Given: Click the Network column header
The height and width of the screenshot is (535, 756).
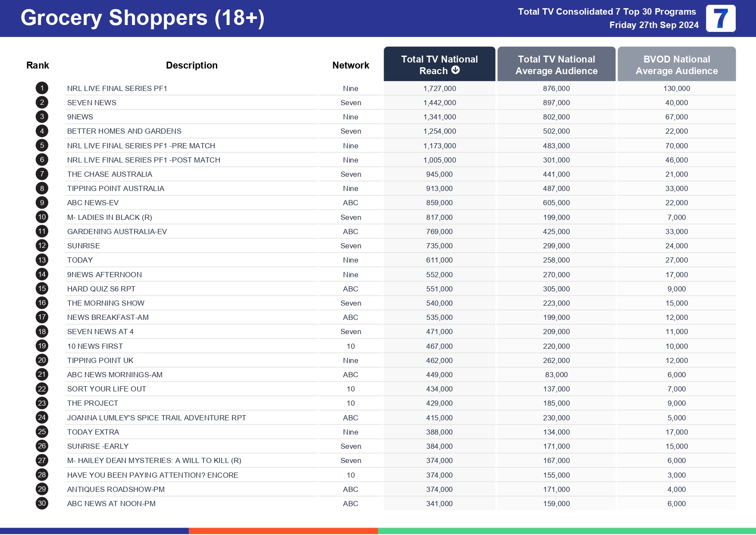Looking at the screenshot, I should click(x=350, y=66).
